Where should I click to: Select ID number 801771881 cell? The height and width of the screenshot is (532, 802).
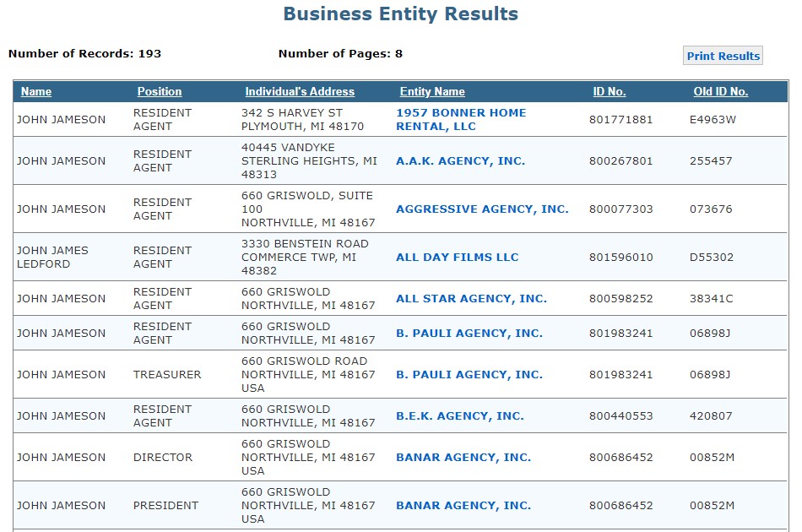pos(621,120)
